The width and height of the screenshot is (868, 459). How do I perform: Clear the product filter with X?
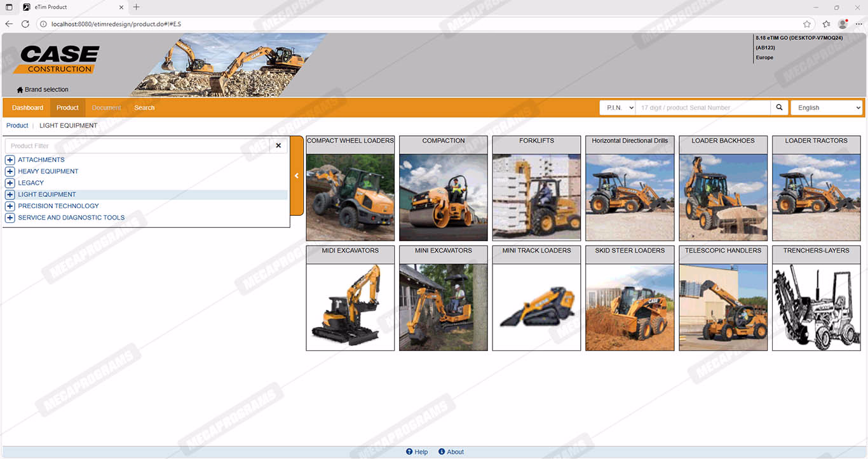278,146
